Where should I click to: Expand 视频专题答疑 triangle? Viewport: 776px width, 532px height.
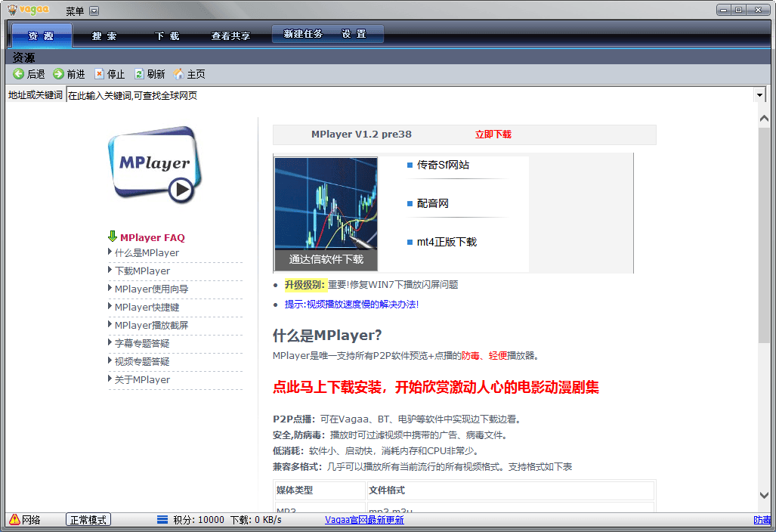pyautogui.click(x=110, y=360)
